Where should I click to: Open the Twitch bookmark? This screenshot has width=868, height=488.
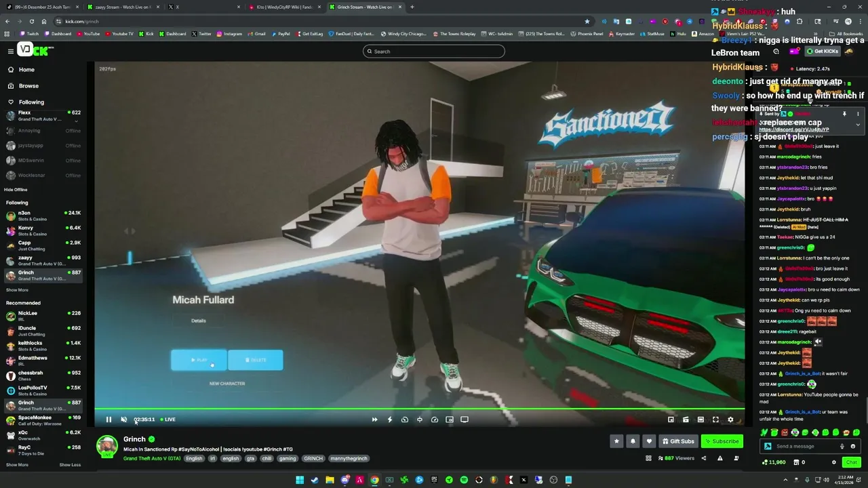[x=29, y=34]
